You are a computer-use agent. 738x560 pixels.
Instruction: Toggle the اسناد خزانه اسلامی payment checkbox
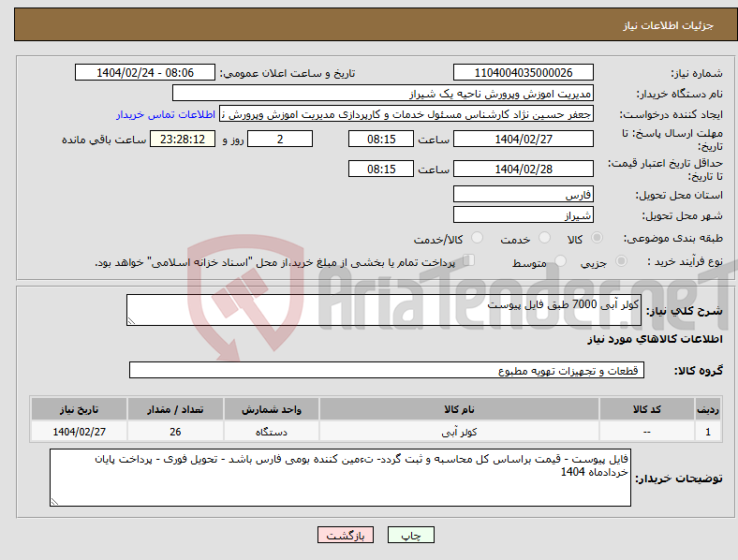pyautogui.click(x=469, y=260)
